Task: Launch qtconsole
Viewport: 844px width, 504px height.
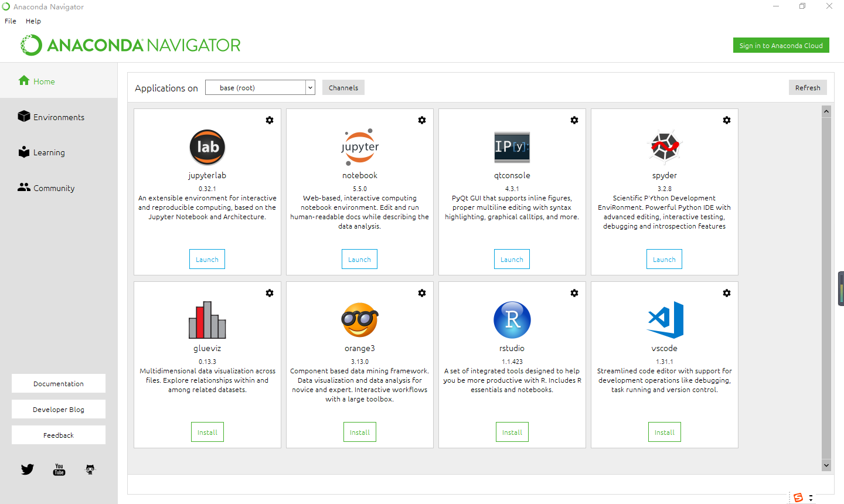Action: 512,259
